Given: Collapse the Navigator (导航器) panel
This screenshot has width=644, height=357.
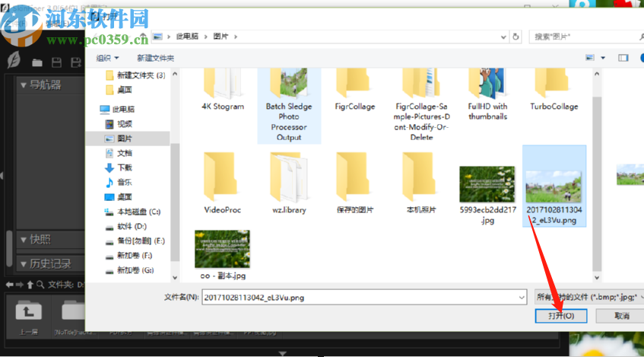Looking at the screenshot, I should [23, 85].
